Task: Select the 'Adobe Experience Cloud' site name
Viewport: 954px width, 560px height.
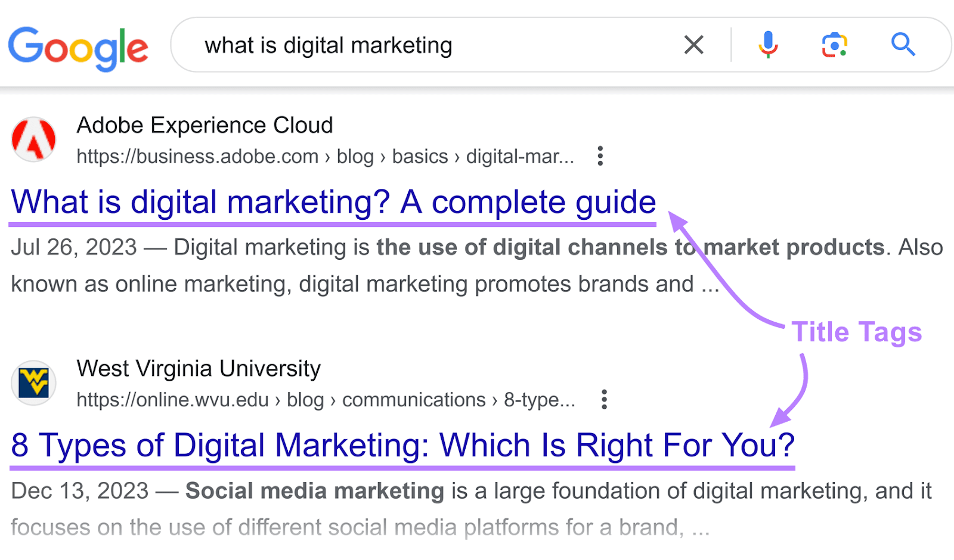Action: tap(204, 125)
